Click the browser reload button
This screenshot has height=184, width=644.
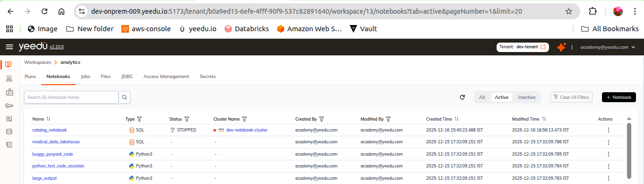pos(44,11)
